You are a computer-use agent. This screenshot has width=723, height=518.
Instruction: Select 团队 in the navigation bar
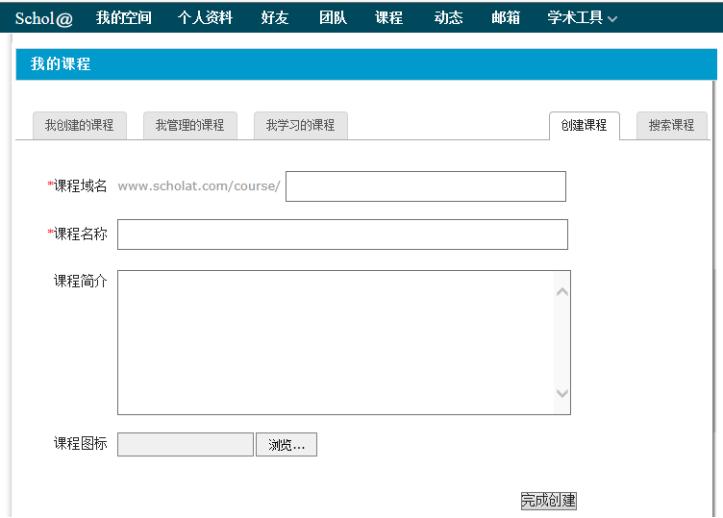coord(332,17)
